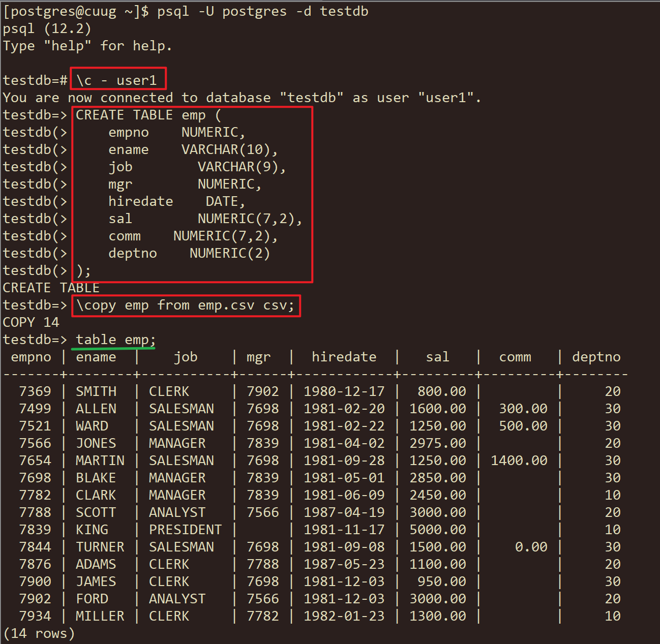
Task: Click the 'COPY 14' result line
Action: 31,322
